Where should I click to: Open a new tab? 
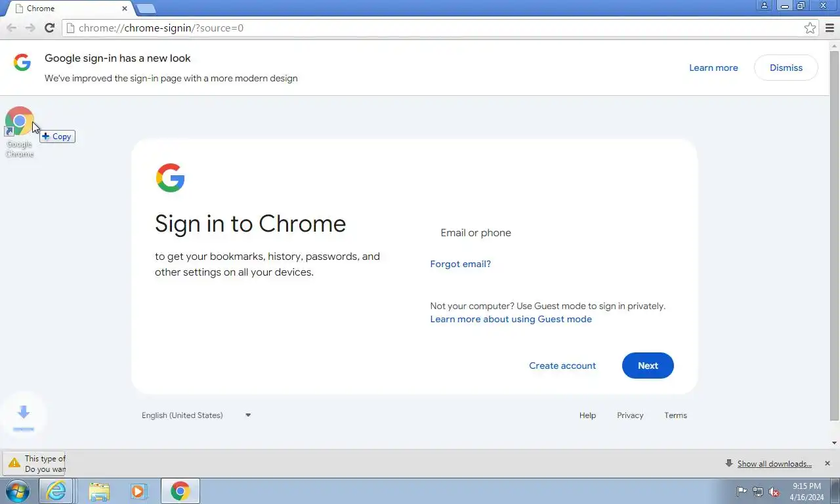pyautogui.click(x=146, y=9)
